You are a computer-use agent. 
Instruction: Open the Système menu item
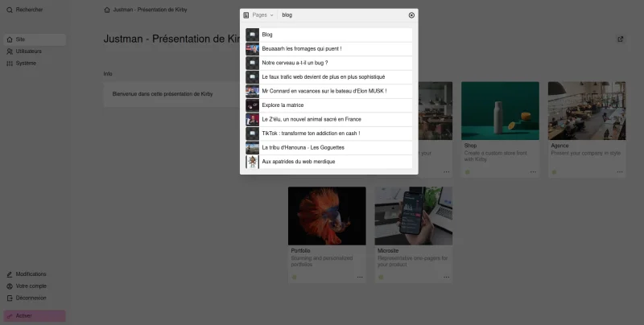[x=35, y=64]
